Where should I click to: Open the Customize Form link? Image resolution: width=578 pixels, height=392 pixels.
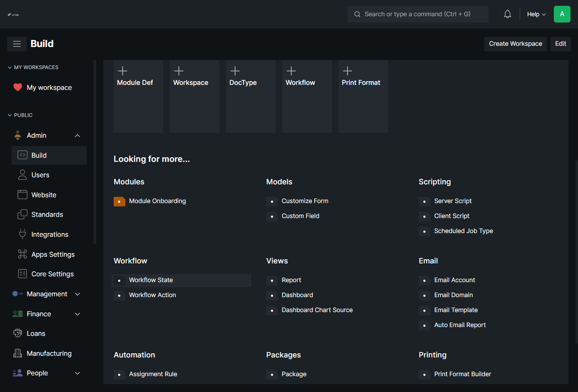click(x=305, y=201)
